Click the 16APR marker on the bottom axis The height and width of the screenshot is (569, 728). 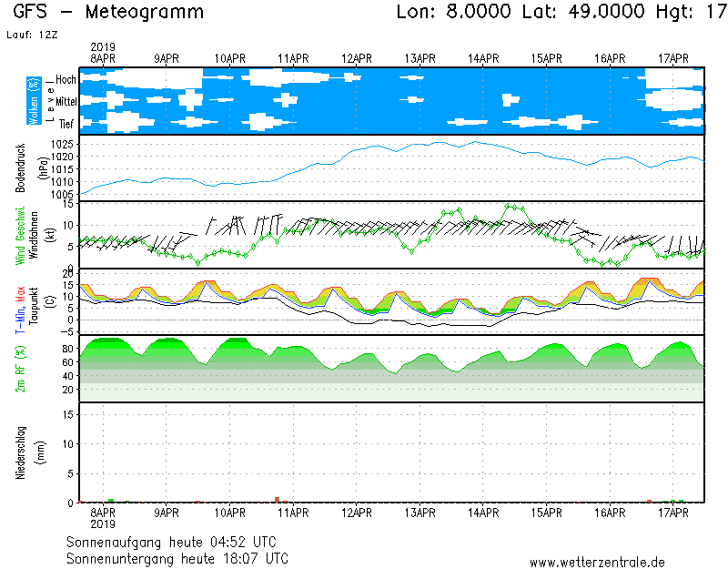[611, 513]
